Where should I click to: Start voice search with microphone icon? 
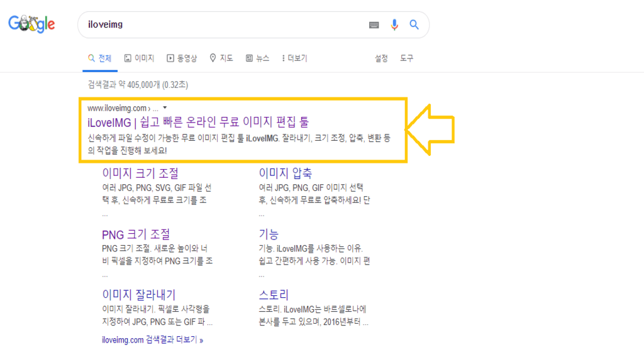394,25
